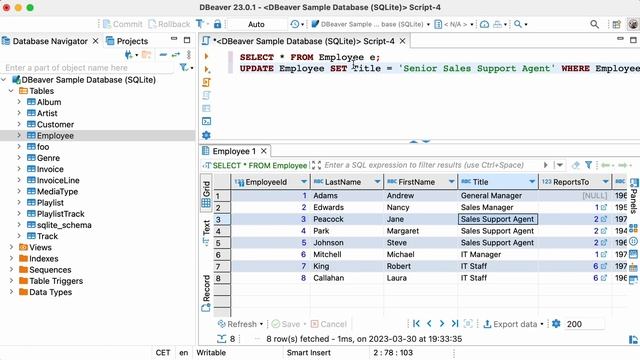Click the dashboard cloud icon in toolbar

click(x=484, y=24)
